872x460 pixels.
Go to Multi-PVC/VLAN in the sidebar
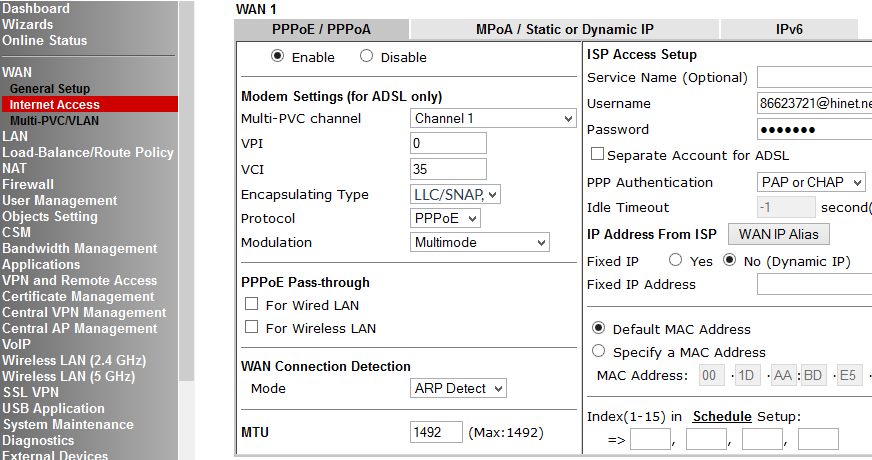(x=54, y=120)
